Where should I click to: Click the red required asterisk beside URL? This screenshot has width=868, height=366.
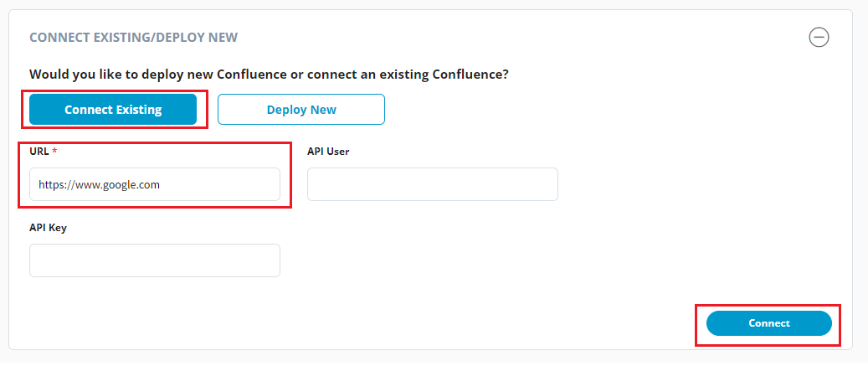[54, 152]
